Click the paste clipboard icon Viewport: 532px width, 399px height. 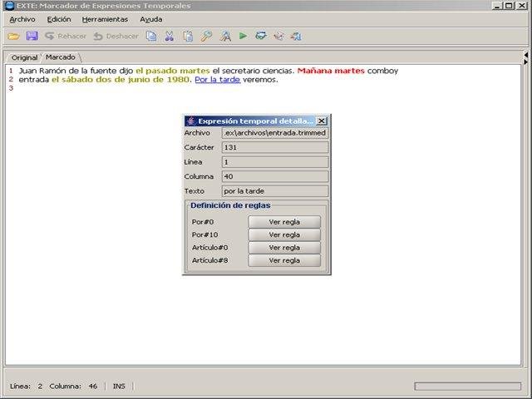[188, 36]
